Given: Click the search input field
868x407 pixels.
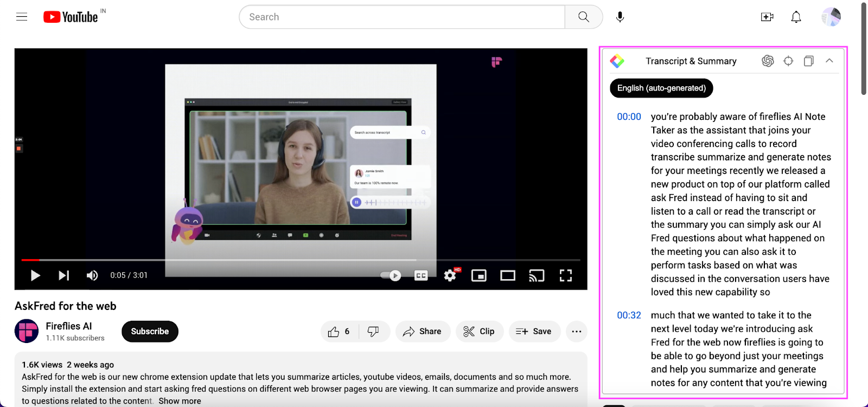Looking at the screenshot, I should 402,17.
